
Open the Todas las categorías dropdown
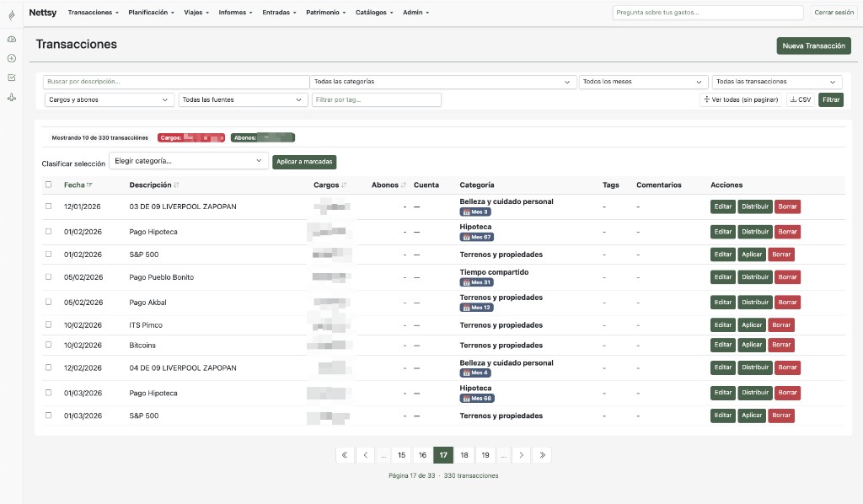coord(443,82)
